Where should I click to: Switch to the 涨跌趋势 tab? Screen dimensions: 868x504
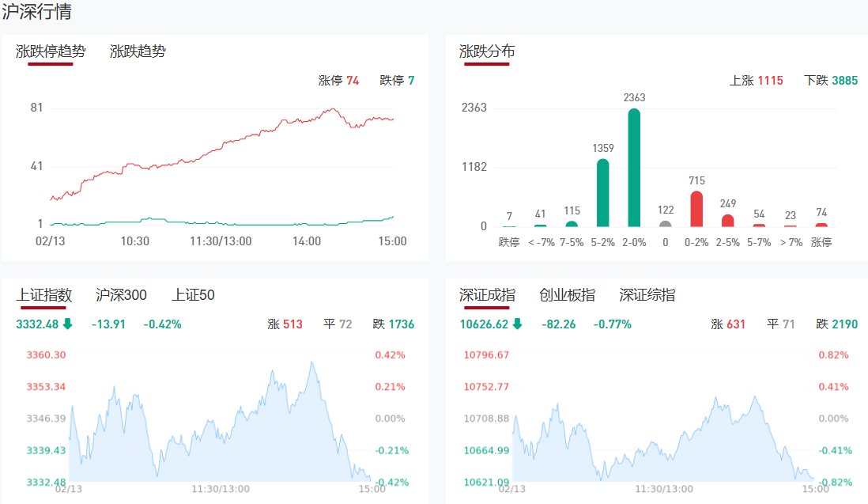point(138,52)
